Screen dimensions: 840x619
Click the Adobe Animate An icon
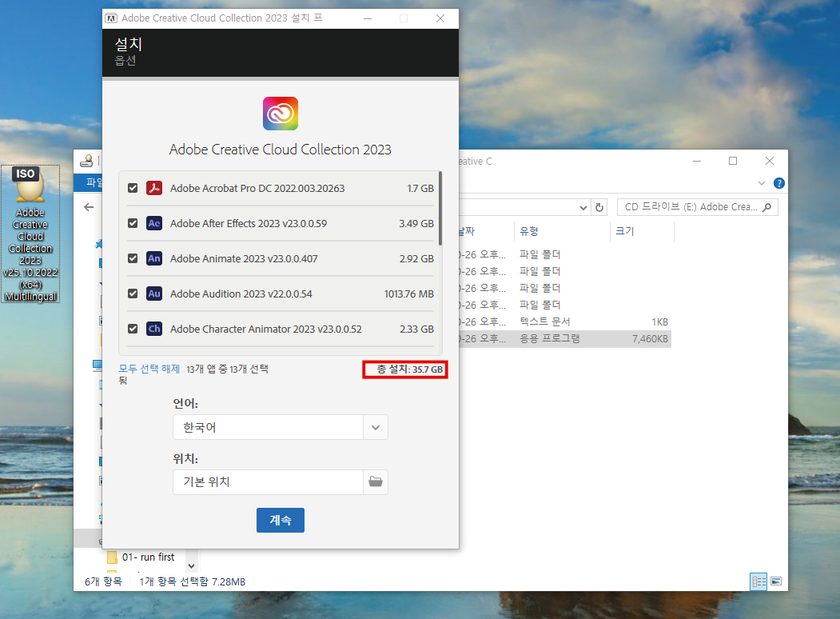(154, 258)
